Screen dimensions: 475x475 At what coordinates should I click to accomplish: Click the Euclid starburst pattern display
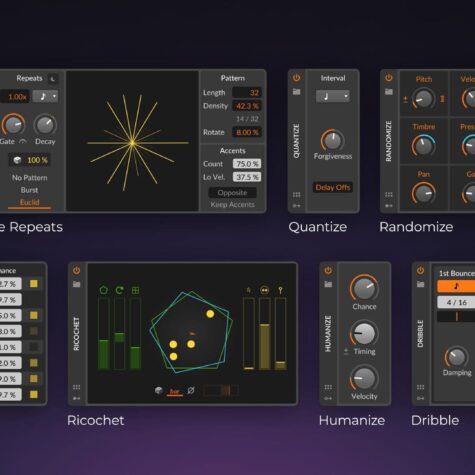point(132,141)
